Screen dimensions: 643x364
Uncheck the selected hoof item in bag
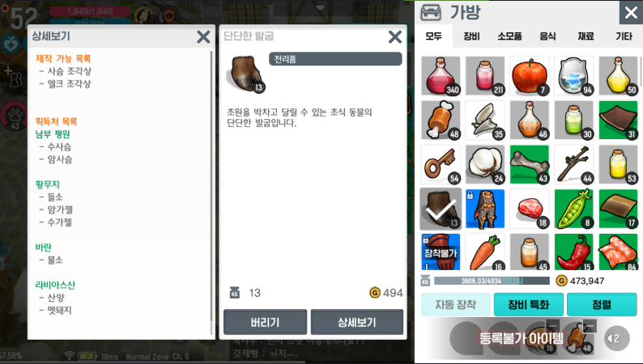coord(441,209)
